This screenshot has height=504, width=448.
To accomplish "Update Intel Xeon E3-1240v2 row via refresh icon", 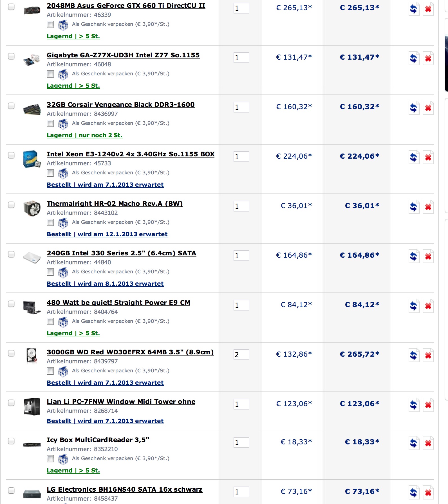I will click(x=414, y=157).
